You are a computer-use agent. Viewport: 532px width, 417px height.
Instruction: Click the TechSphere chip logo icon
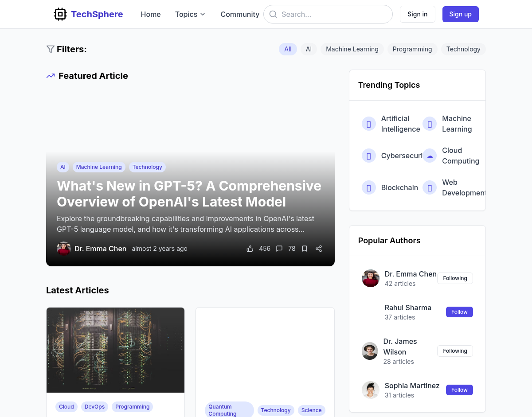tap(60, 14)
